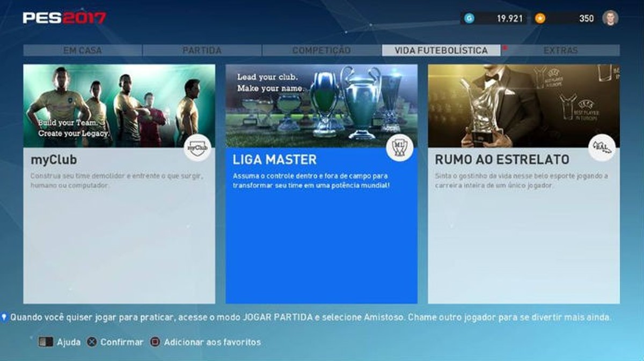Select the LIGA MASTER mode title

[x=275, y=160]
